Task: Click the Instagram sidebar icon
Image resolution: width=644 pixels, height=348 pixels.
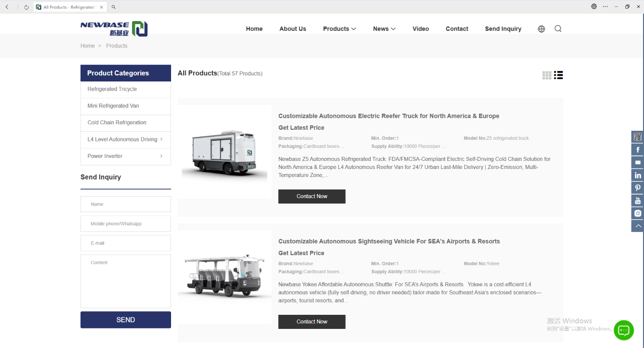Action: pos(637,213)
